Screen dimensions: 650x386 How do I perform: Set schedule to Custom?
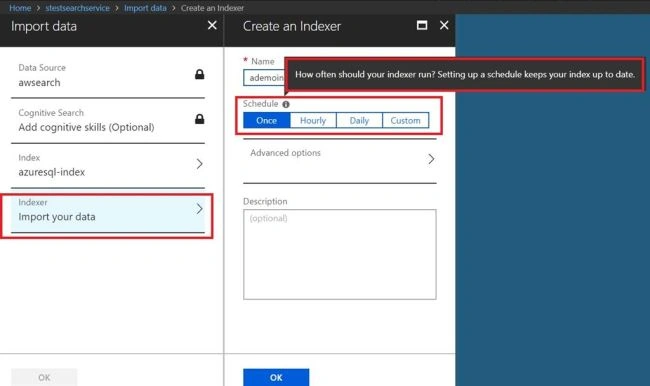coord(405,121)
